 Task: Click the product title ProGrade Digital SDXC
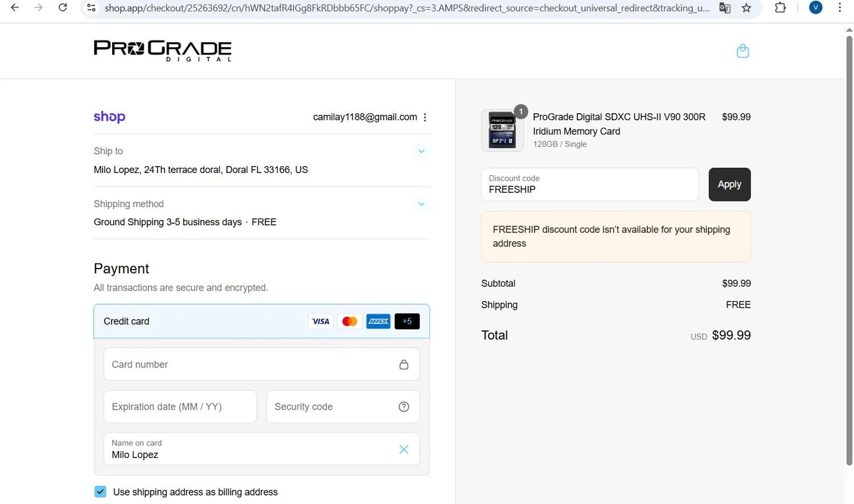tap(619, 124)
